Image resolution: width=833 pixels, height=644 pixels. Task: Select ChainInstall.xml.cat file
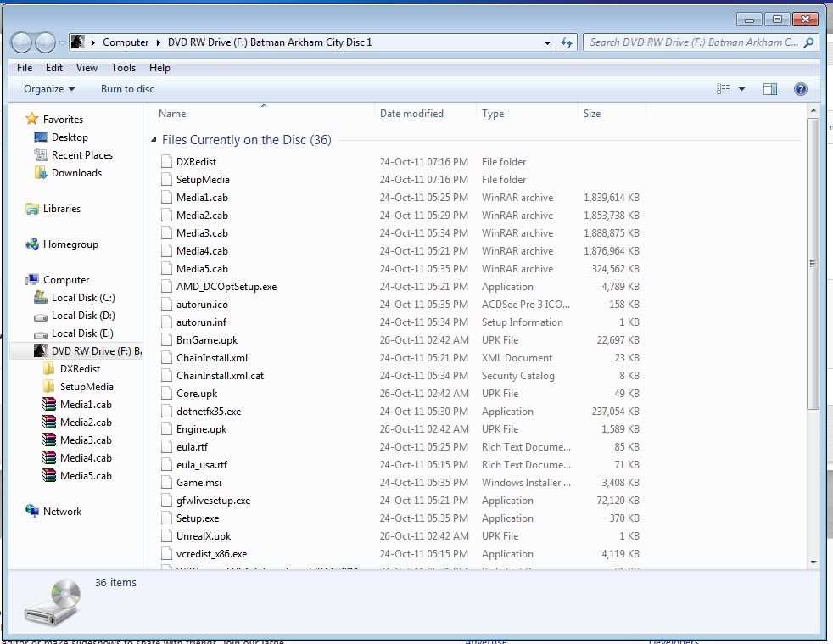(220, 376)
